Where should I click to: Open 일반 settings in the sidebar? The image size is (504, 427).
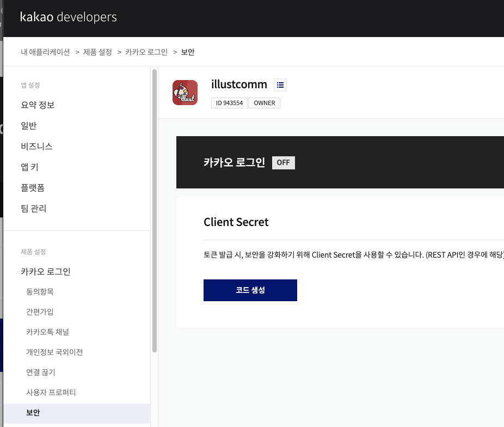coord(29,126)
